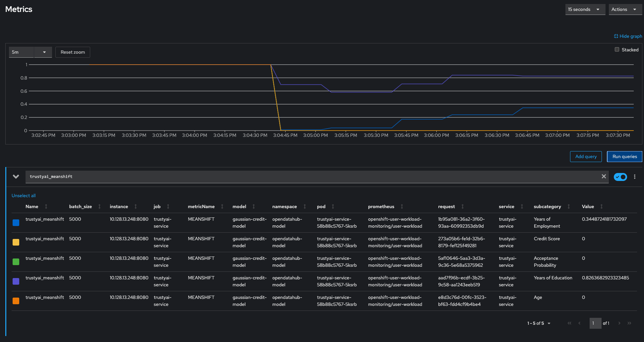Viewport: 644px width, 342px height.
Task: Open the 1 - 5 of 5 per-page dropdown
Action: (539, 323)
